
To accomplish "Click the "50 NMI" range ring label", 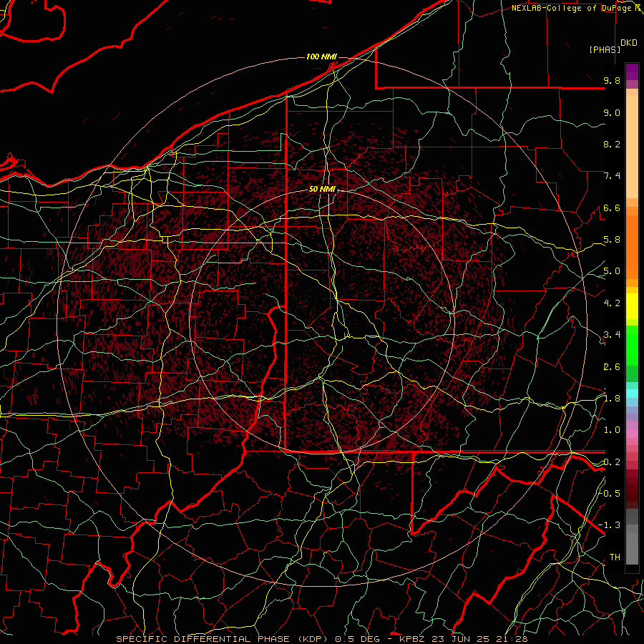I will click(x=322, y=190).
